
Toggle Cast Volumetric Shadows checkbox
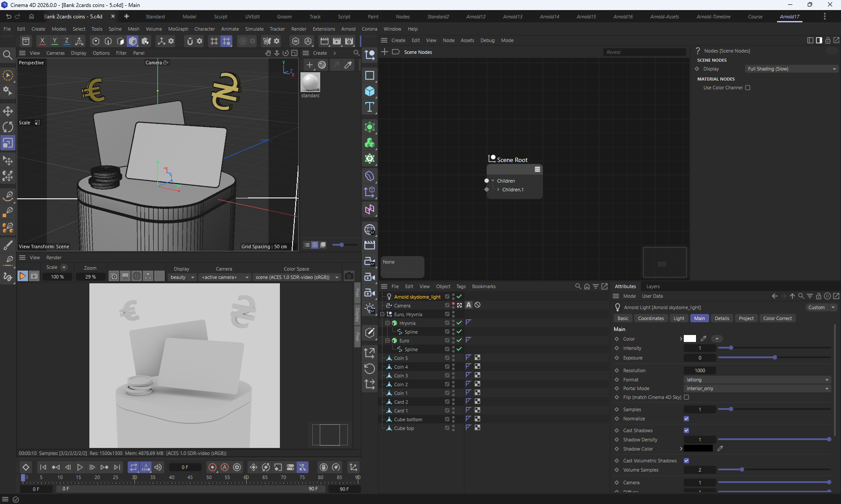(x=686, y=461)
